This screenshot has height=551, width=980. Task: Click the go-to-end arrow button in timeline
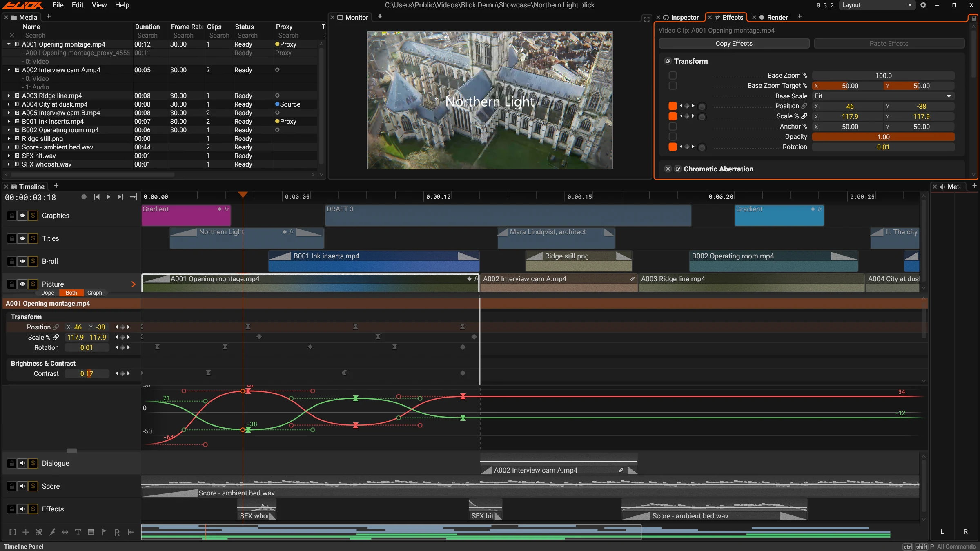(133, 197)
